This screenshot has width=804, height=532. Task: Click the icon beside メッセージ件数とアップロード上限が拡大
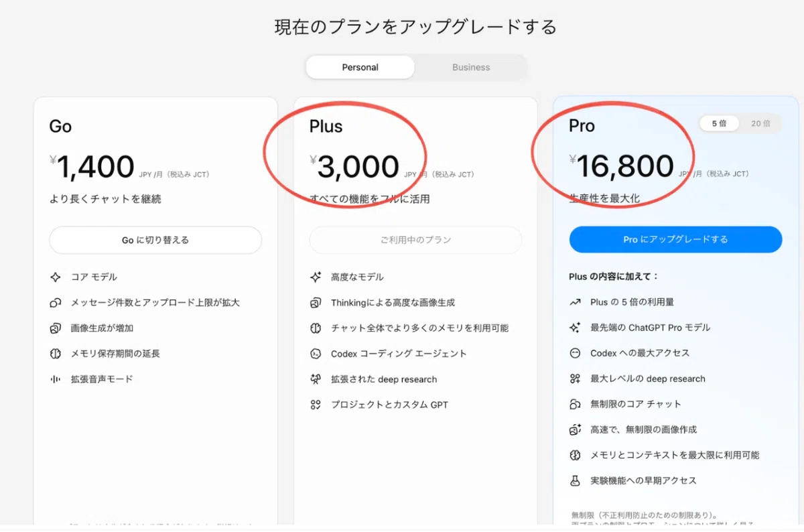[56, 302]
